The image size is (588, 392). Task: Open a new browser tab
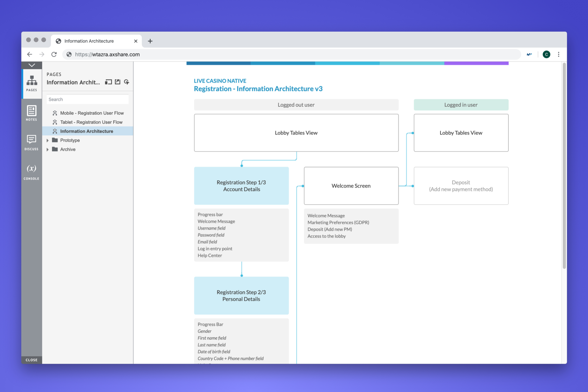point(150,41)
